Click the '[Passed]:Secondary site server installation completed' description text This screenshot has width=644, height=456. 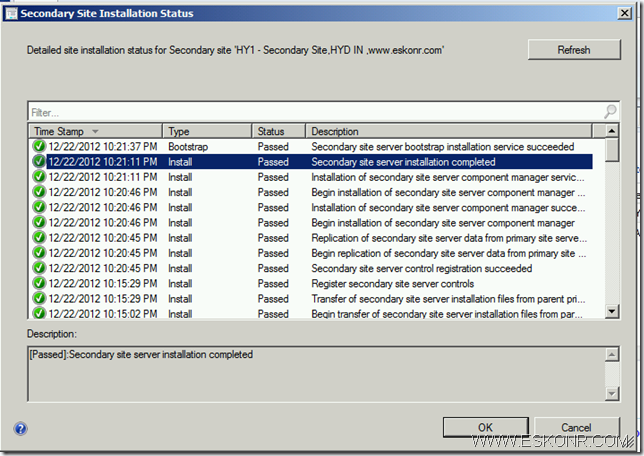pyautogui.click(x=141, y=354)
